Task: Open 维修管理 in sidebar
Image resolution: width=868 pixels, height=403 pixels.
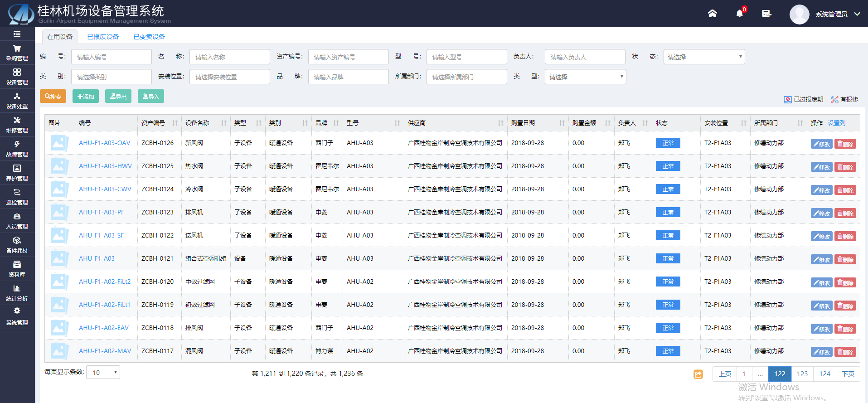Action: point(17,125)
